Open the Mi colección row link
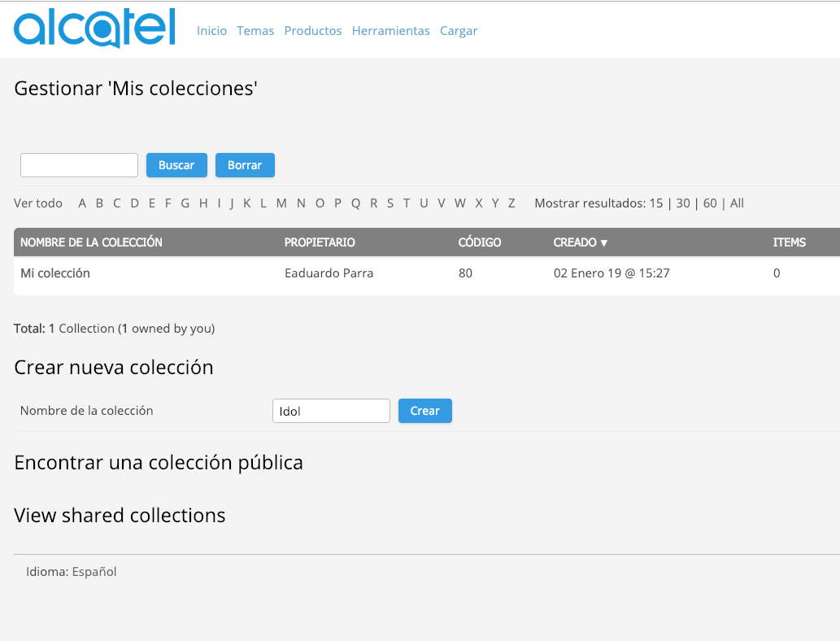This screenshot has width=840, height=641. tap(55, 273)
